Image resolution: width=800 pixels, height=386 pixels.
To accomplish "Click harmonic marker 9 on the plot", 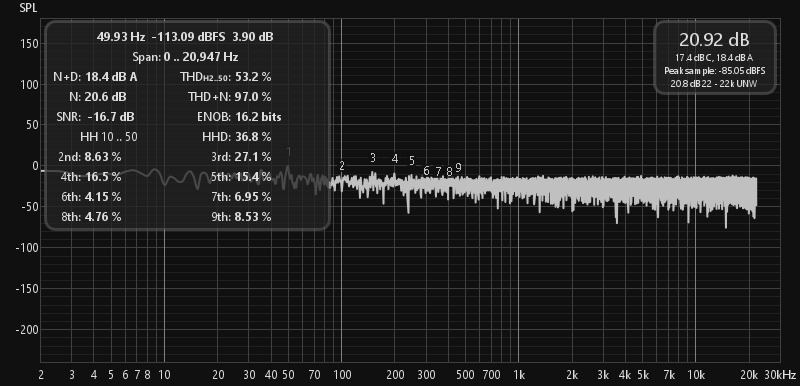I will pyautogui.click(x=458, y=167).
